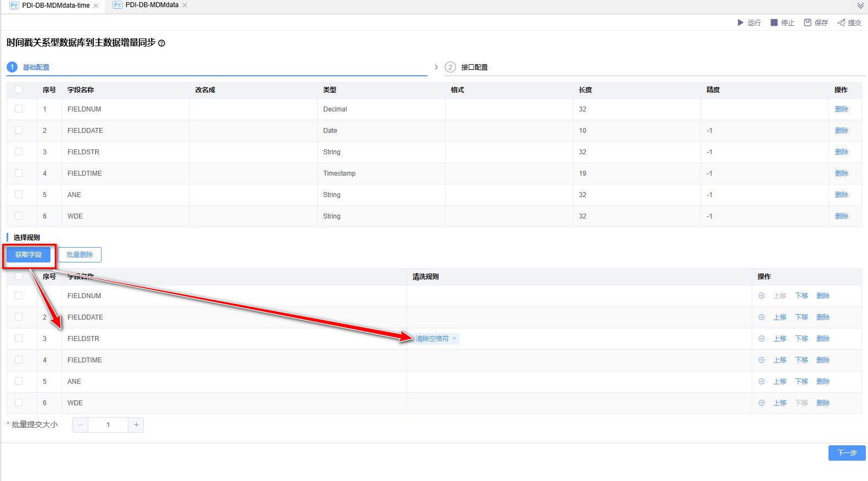Toggle the select-all checkbox in the upper field table header
Image resolution: width=868 pixels, height=481 pixels.
(x=19, y=90)
